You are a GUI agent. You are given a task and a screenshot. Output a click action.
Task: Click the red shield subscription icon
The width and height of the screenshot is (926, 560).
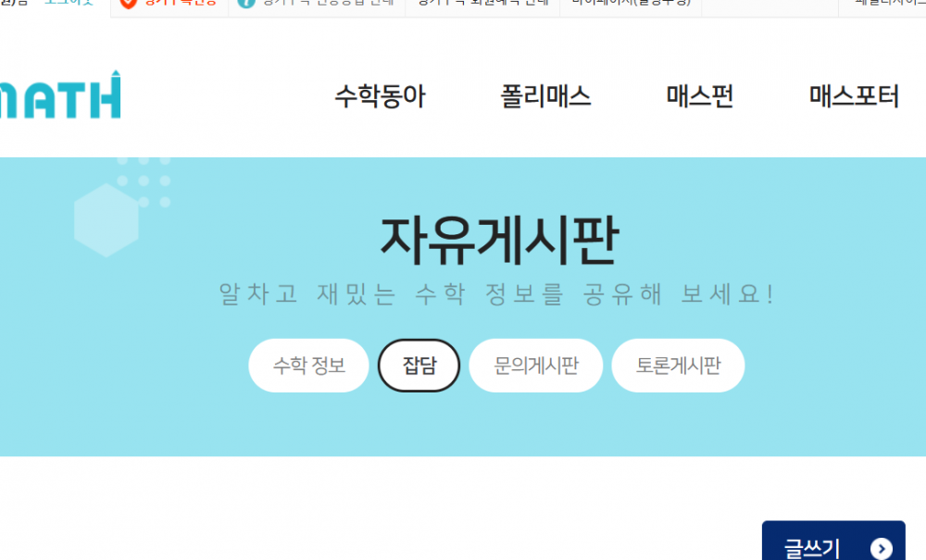(128, 3)
